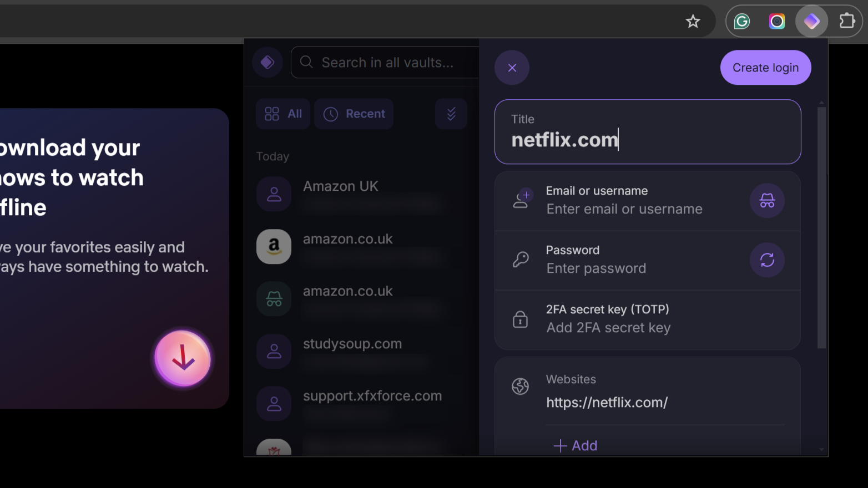The width and height of the screenshot is (868, 488).
Task: Click the Proton Pass extension icon
Action: [x=811, y=22]
